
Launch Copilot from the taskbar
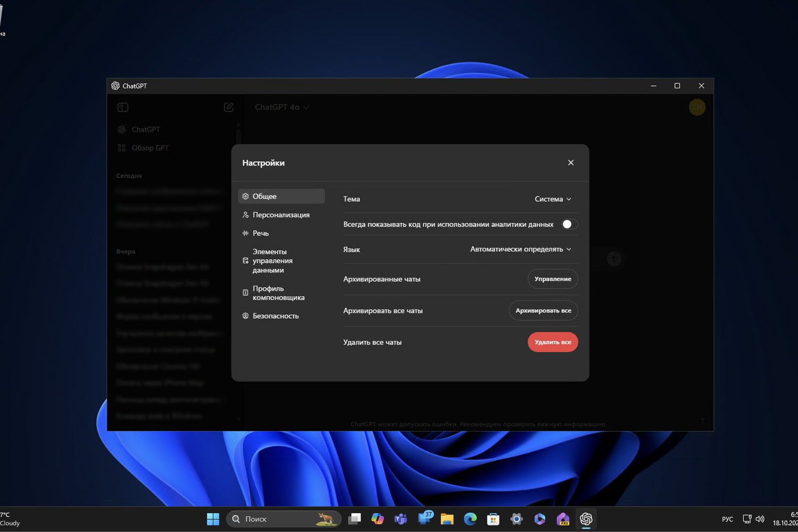tap(378, 519)
